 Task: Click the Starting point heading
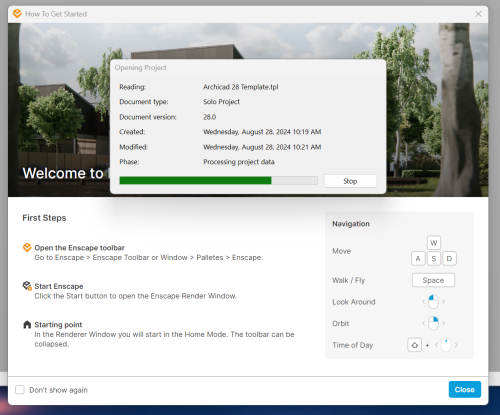pyautogui.click(x=58, y=324)
